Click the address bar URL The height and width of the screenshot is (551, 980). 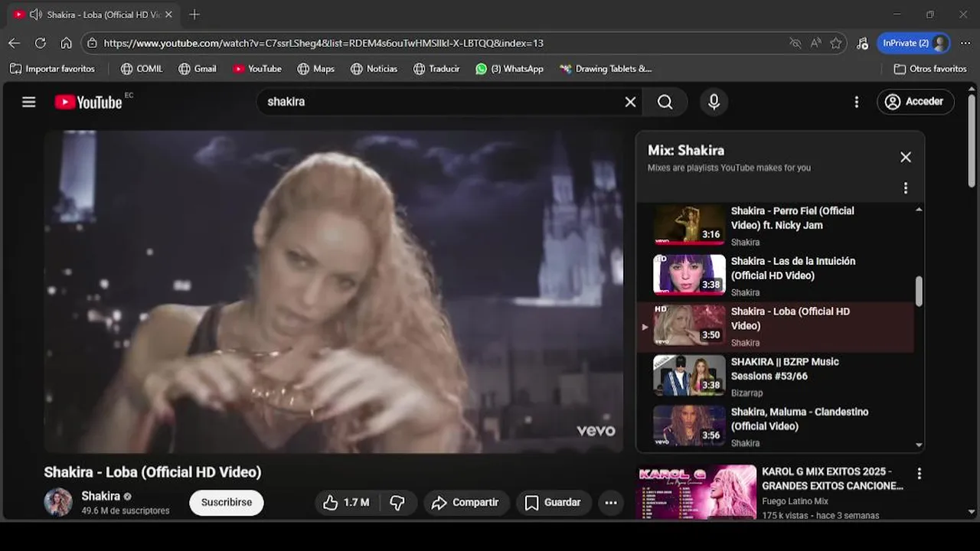[324, 43]
